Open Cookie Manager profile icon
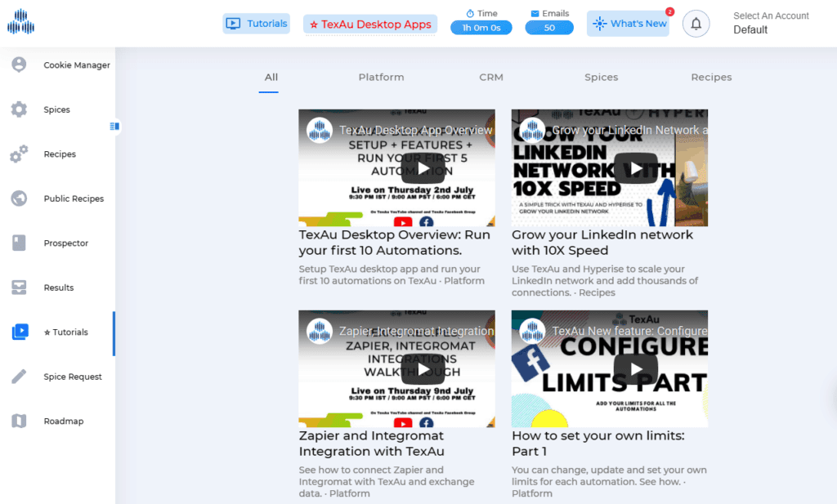 (x=19, y=65)
